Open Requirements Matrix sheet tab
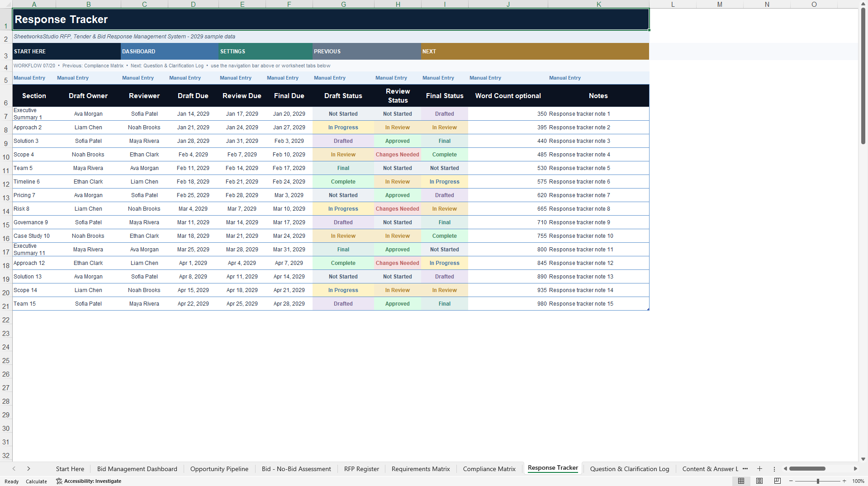Image resolution: width=868 pixels, height=486 pixels. 421,469
